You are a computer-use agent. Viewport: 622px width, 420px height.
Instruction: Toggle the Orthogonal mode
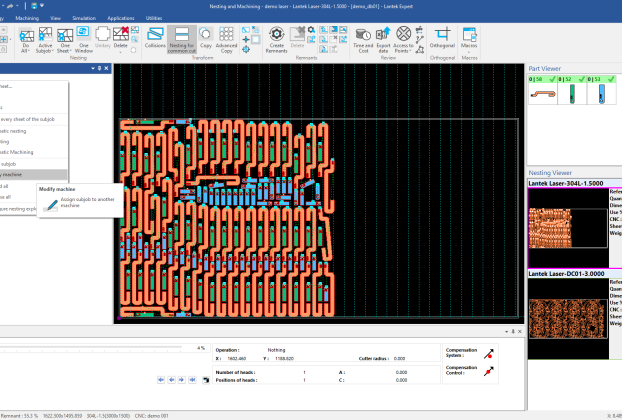pyautogui.click(x=442, y=37)
